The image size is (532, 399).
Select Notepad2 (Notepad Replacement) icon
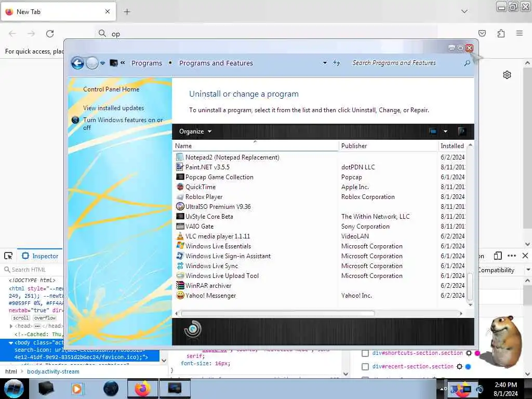(x=180, y=157)
